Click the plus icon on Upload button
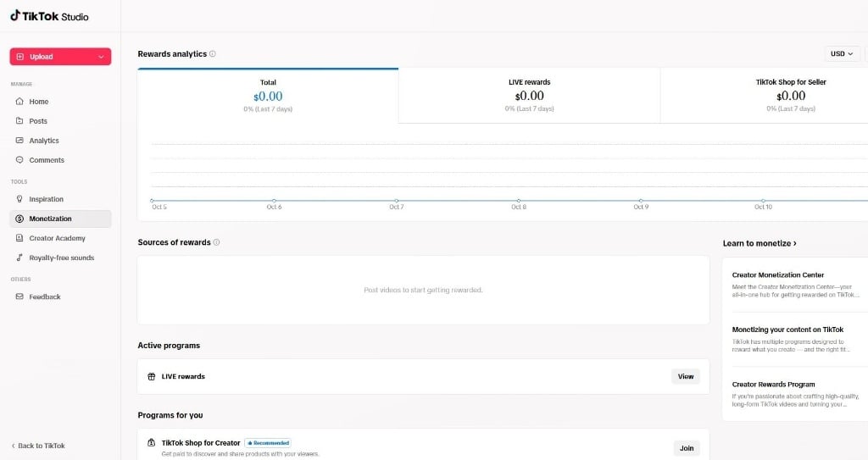Image resolution: width=868 pixels, height=460 pixels. (20, 57)
